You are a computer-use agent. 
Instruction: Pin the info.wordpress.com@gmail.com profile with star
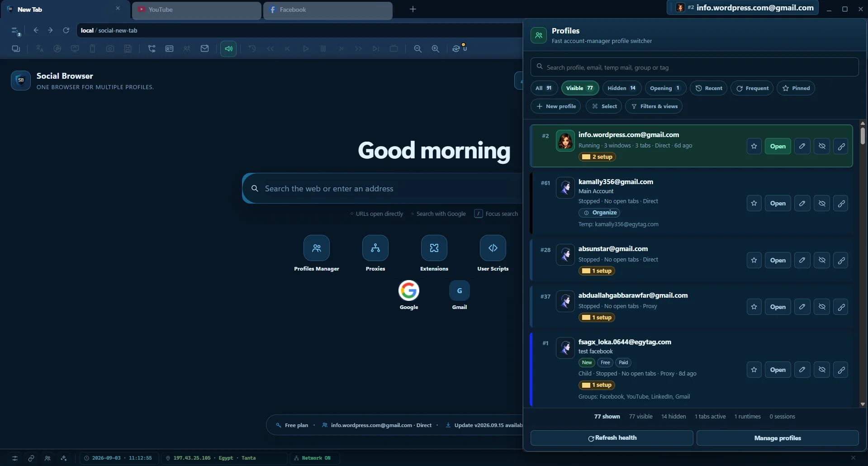(x=754, y=146)
